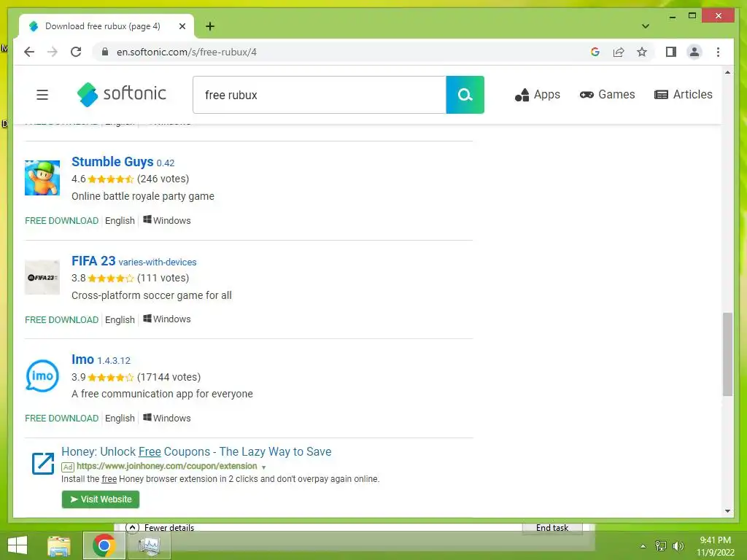Image resolution: width=747 pixels, height=560 pixels.
Task: Reload the page with the refresh icon
Action: point(76,52)
